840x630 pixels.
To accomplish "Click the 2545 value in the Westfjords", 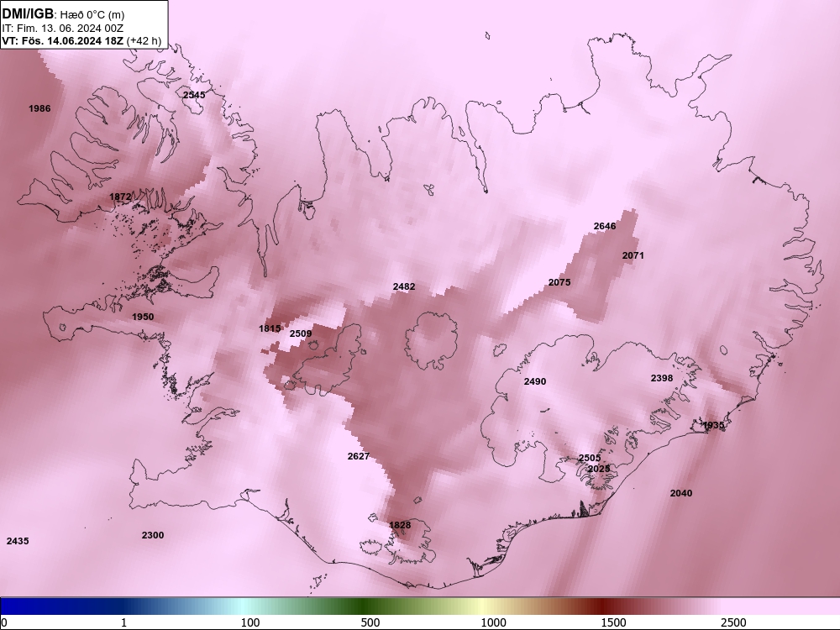I will point(194,95).
